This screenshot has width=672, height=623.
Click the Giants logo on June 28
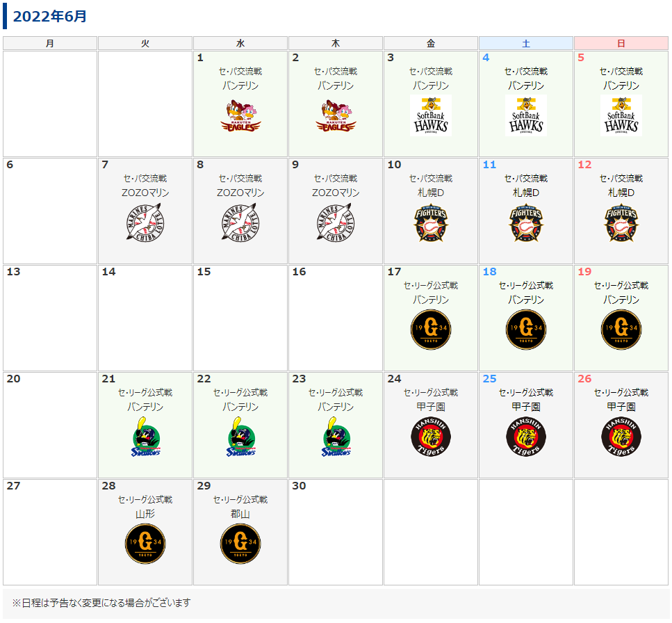pos(145,544)
